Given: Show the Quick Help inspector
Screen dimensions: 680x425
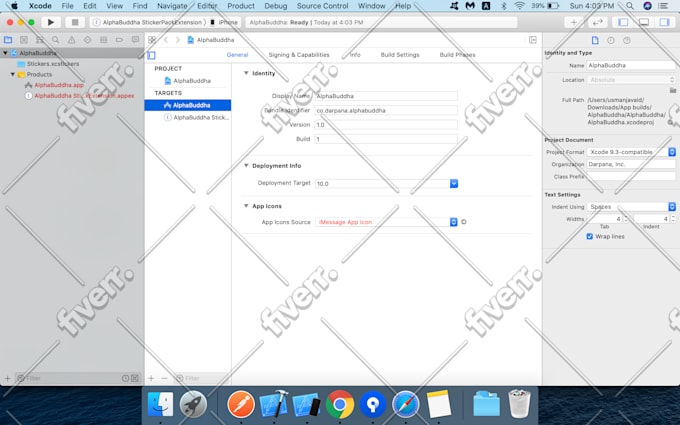Looking at the screenshot, I should click(x=627, y=40).
